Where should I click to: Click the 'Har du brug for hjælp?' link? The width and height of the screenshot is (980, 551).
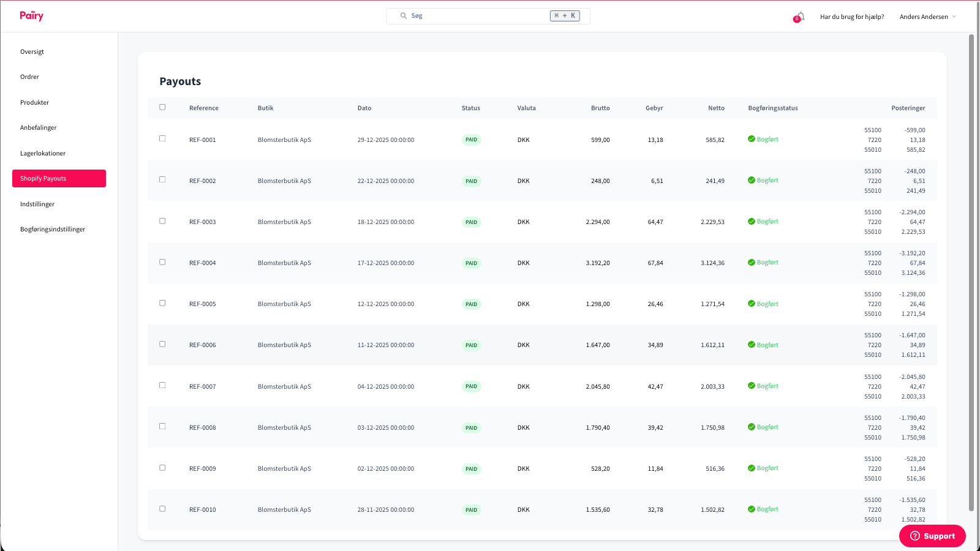[x=852, y=17]
